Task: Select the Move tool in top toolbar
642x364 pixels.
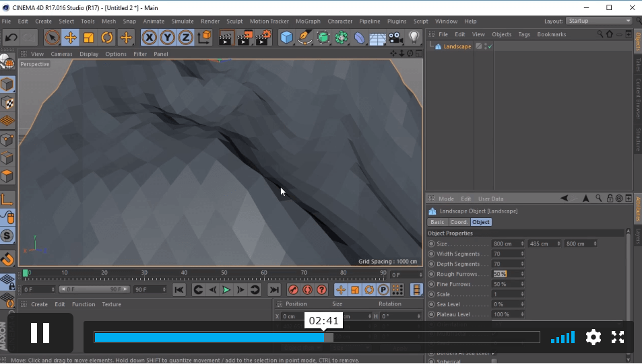Action: click(x=70, y=38)
